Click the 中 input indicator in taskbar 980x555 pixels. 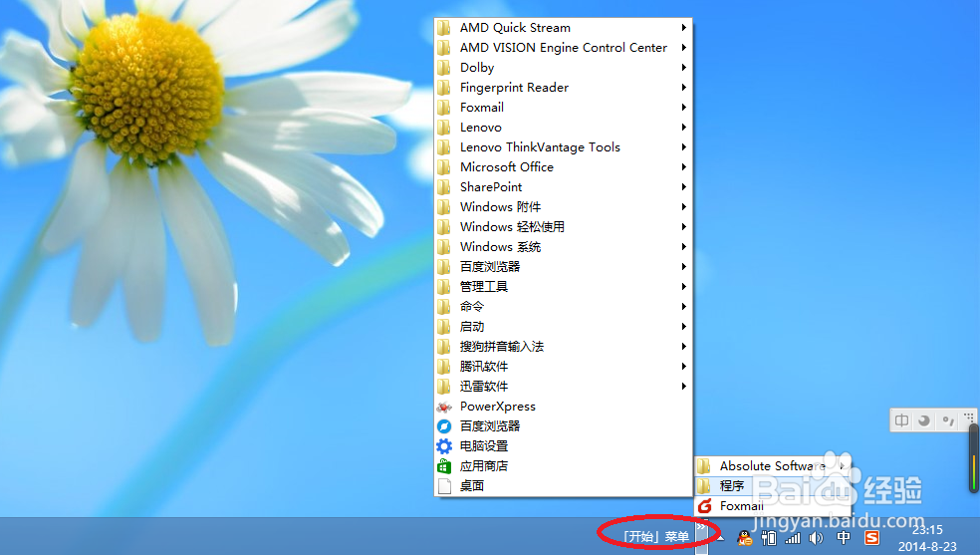tap(844, 537)
